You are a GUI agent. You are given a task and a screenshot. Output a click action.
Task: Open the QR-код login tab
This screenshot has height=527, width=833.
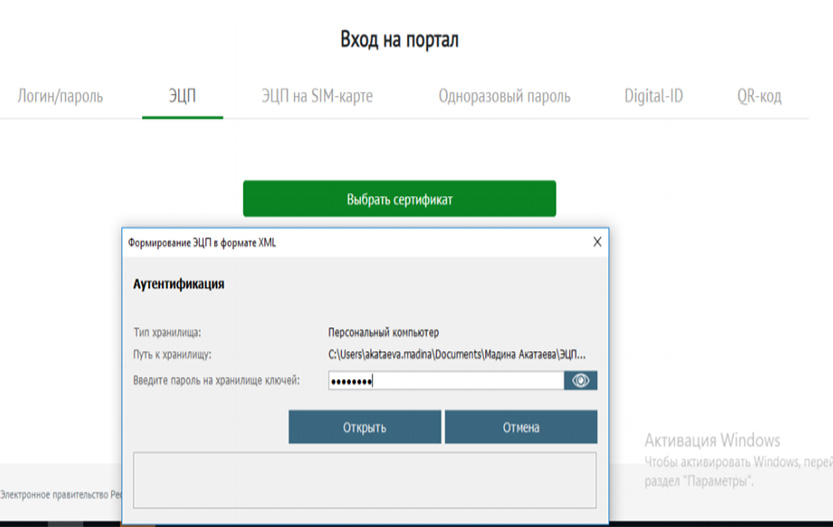(759, 97)
